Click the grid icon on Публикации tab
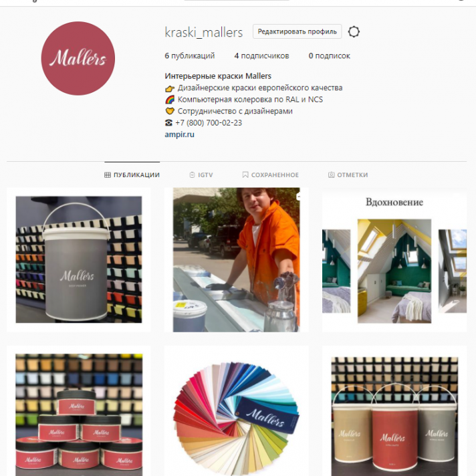 (108, 175)
